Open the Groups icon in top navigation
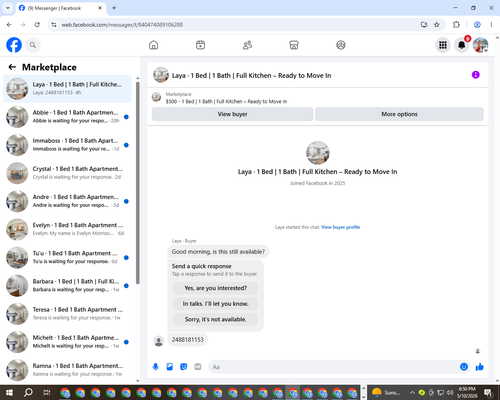The height and width of the screenshot is (400, 500). [341, 45]
